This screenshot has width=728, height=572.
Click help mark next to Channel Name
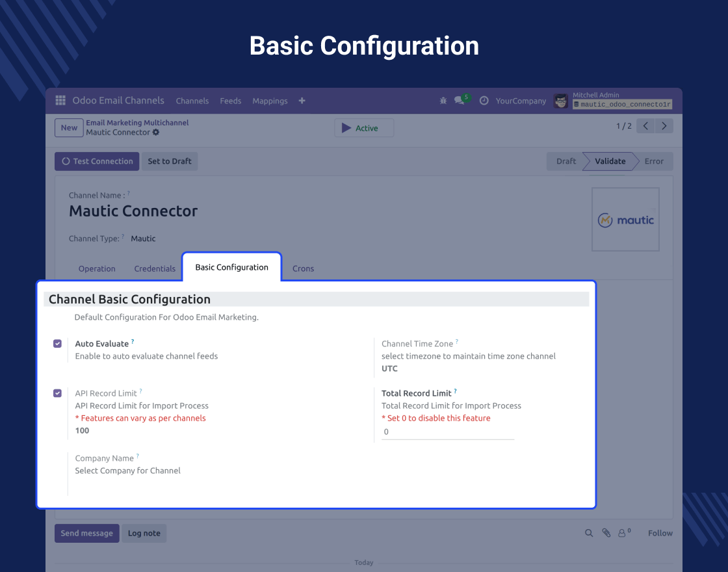[129, 193]
